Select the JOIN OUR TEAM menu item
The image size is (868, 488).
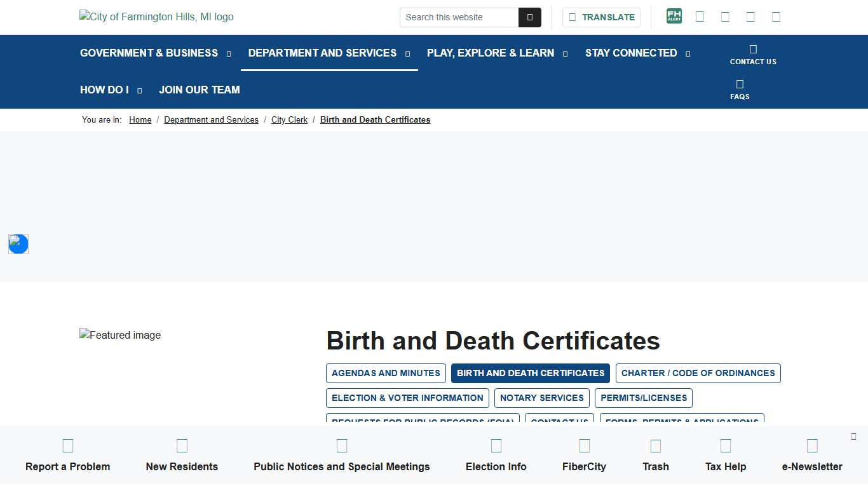[199, 90]
